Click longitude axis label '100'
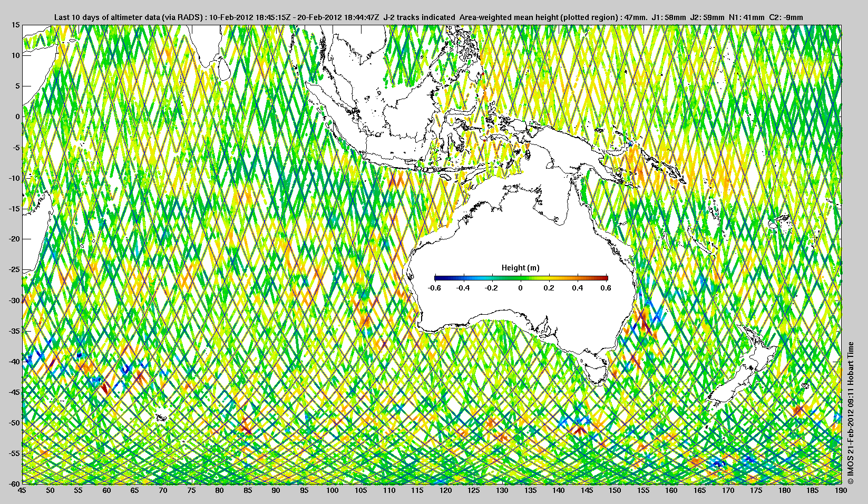Screen dimensions: 868x504 [333, 490]
